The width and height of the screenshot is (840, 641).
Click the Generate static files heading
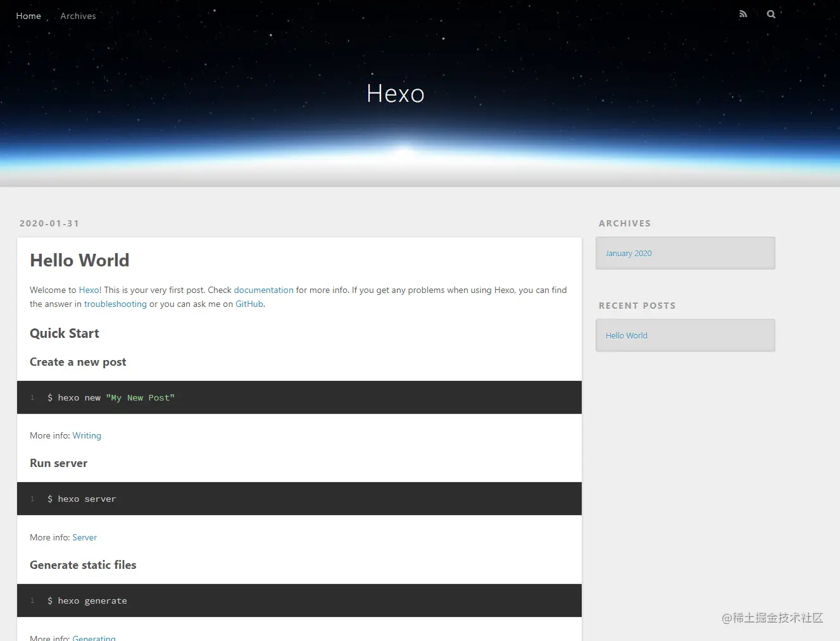click(83, 565)
